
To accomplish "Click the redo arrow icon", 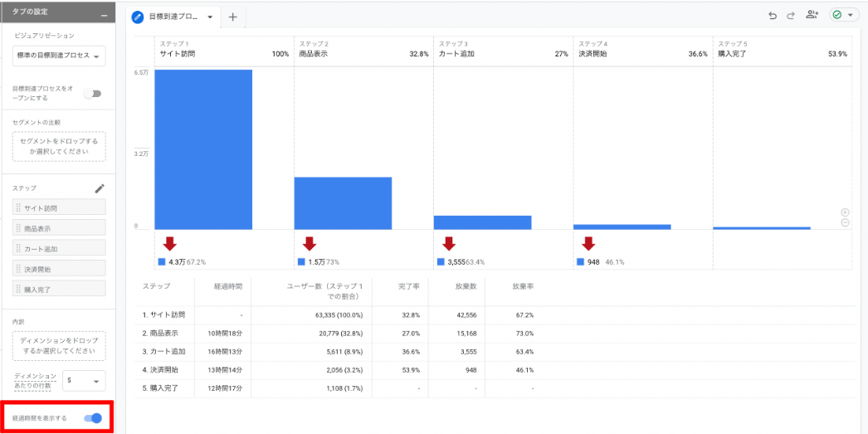I will point(791,16).
